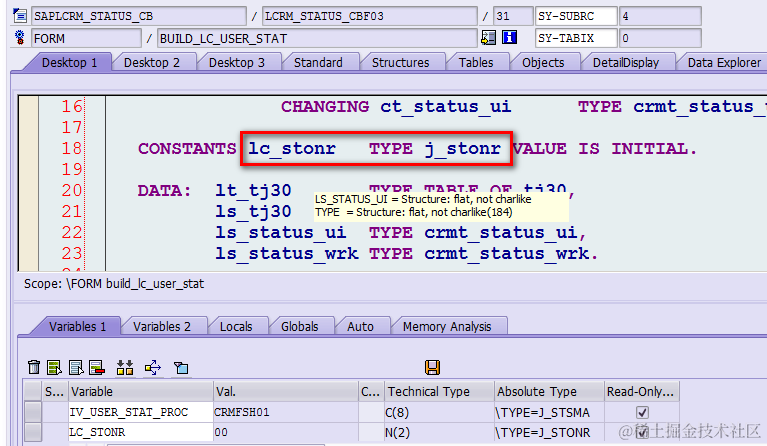The height and width of the screenshot is (446, 767).
Task: Switch to Desktop 2 tab
Action: click(x=152, y=63)
